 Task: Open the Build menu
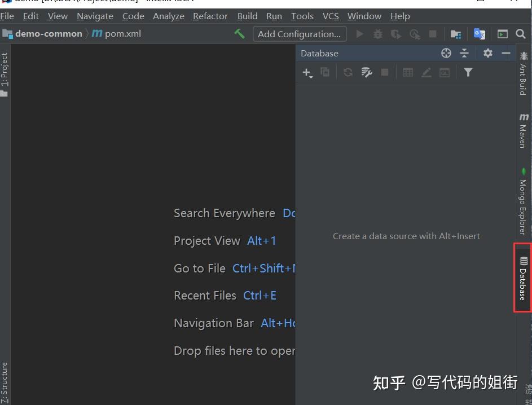247,16
